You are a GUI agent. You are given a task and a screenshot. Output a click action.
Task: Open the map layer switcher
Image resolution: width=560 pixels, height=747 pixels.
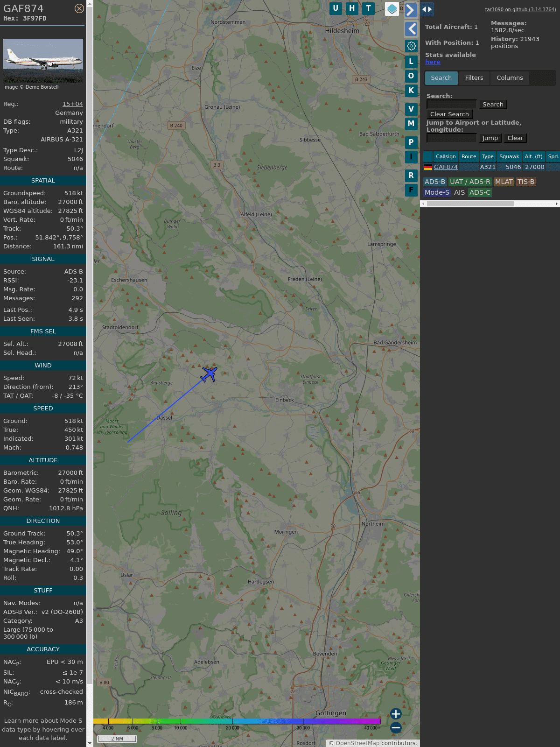tap(392, 9)
